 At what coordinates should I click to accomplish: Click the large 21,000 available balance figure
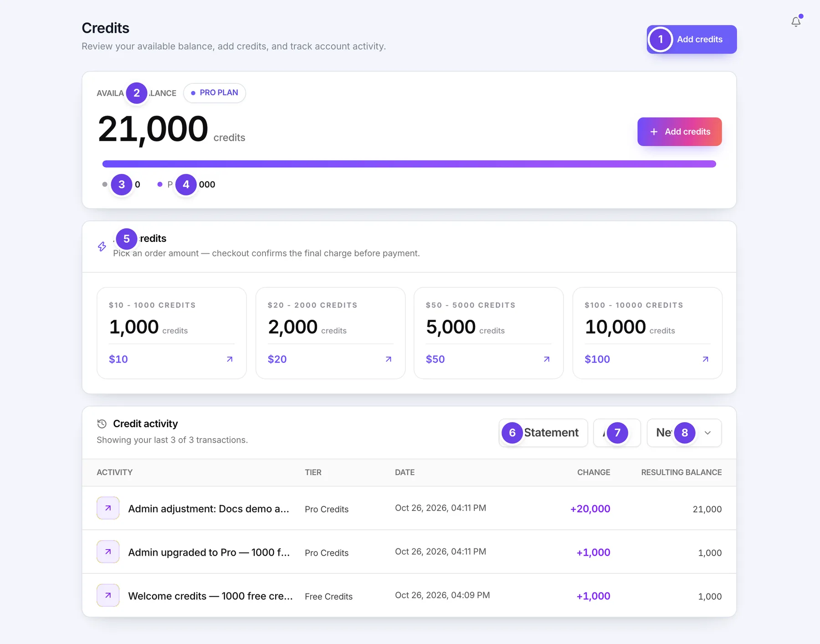(x=153, y=129)
